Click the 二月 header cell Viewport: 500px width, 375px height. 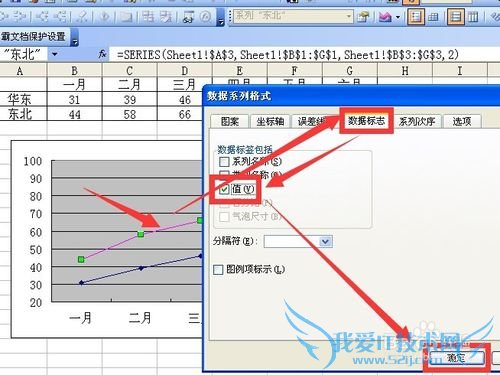point(130,85)
